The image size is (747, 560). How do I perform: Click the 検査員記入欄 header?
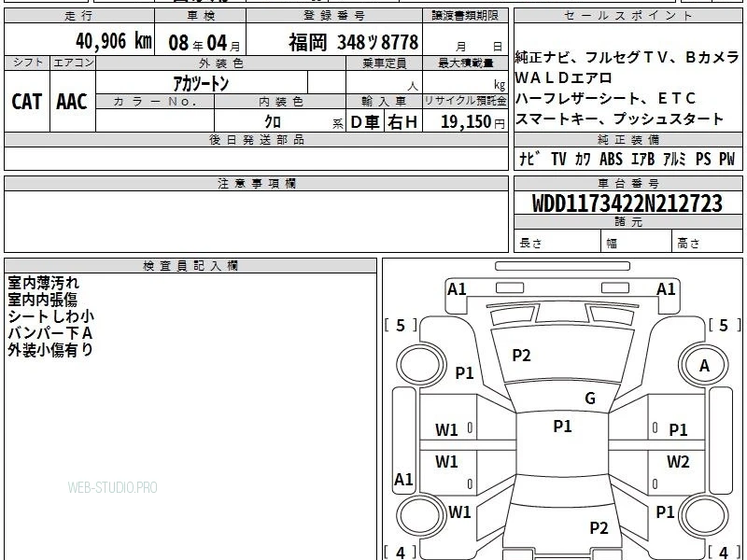click(x=190, y=266)
